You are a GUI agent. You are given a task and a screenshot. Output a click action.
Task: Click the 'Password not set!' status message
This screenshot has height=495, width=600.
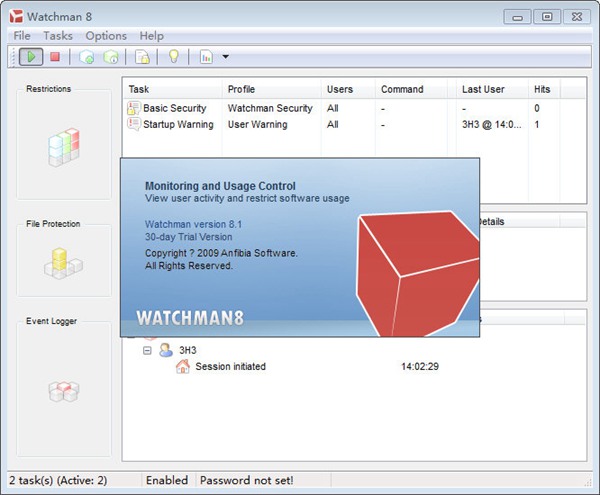coord(247,480)
